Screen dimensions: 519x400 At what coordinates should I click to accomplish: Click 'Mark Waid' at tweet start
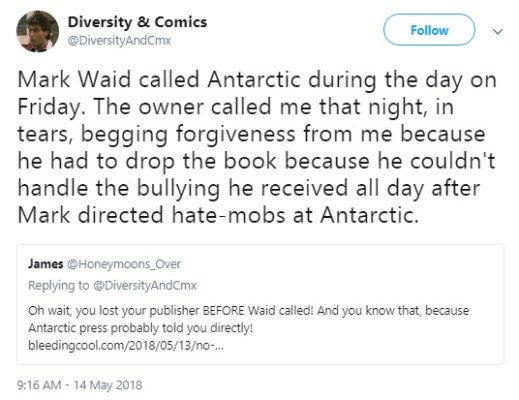coord(74,80)
